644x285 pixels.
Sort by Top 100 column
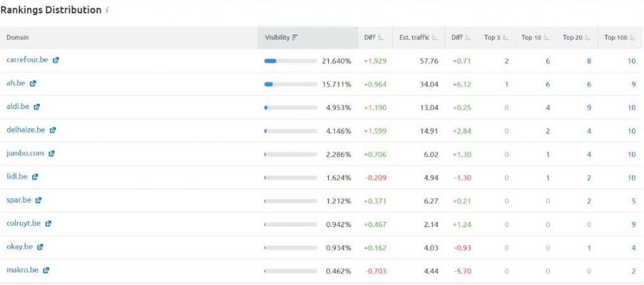click(x=620, y=38)
